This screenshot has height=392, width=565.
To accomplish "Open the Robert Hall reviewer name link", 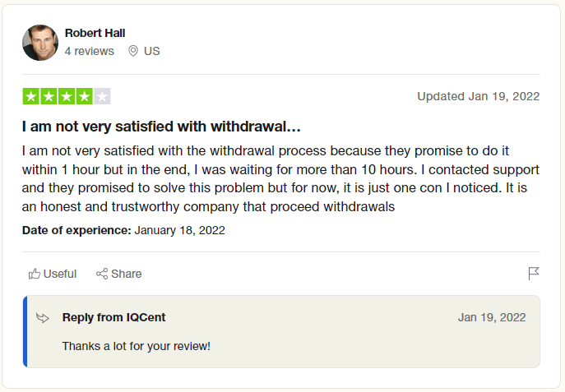I will pos(95,33).
